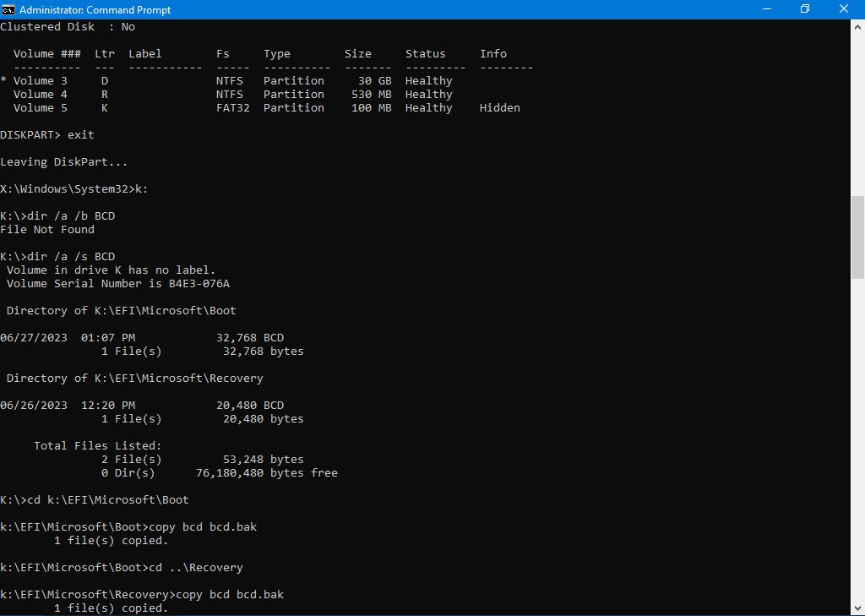Click the 'File Not Found' message
The width and height of the screenshot is (865, 616).
click(x=47, y=230)
